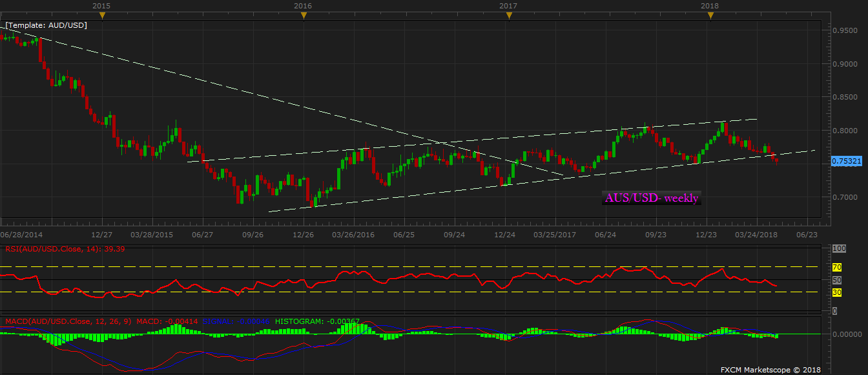Click the 03/28/2015 date axis label
The height and width of the screenshot is (375, 868).
coord(150,235)
